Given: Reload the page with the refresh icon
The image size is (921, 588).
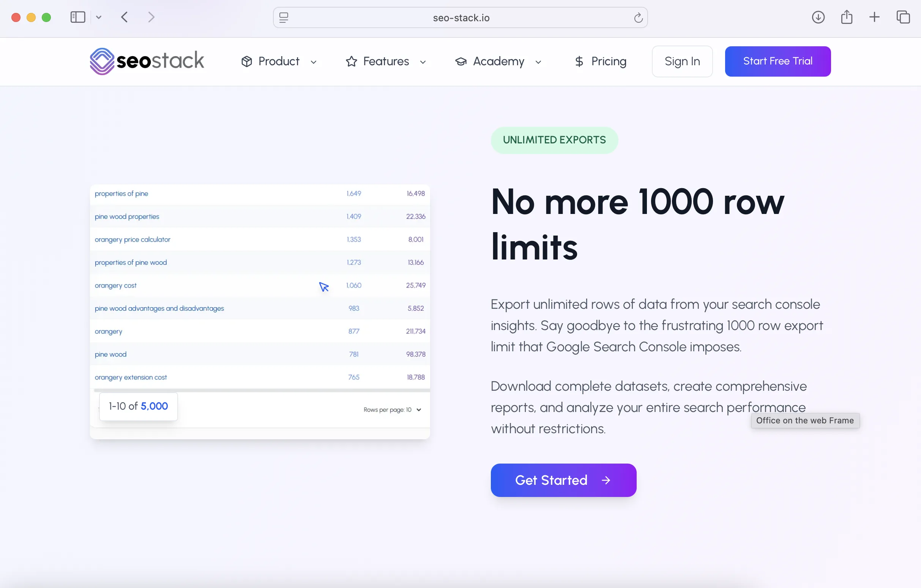Looking at the screenshot, I should 638,17.
